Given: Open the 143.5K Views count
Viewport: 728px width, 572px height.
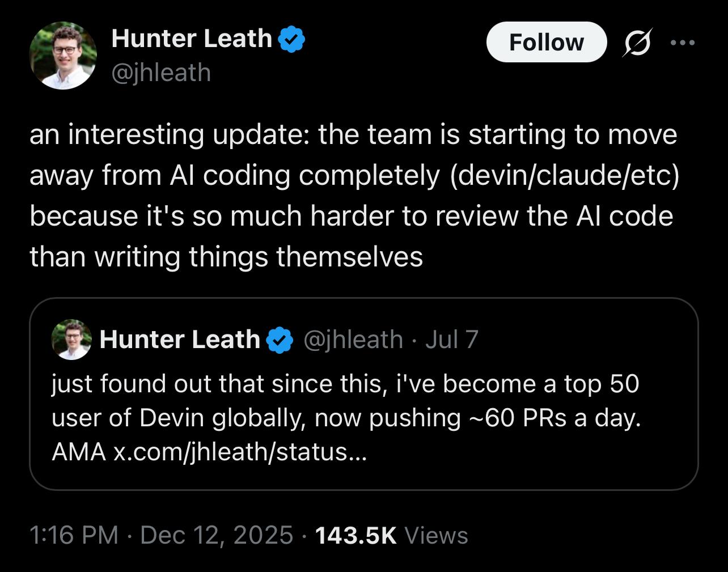Looking at the screenshot, I should click(355, 535).
